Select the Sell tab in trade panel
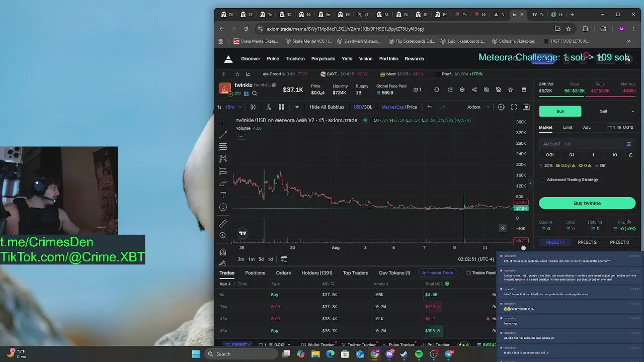The width and height of the screenshot is (644, 362). pyautogui.click(x=603, y=111)
